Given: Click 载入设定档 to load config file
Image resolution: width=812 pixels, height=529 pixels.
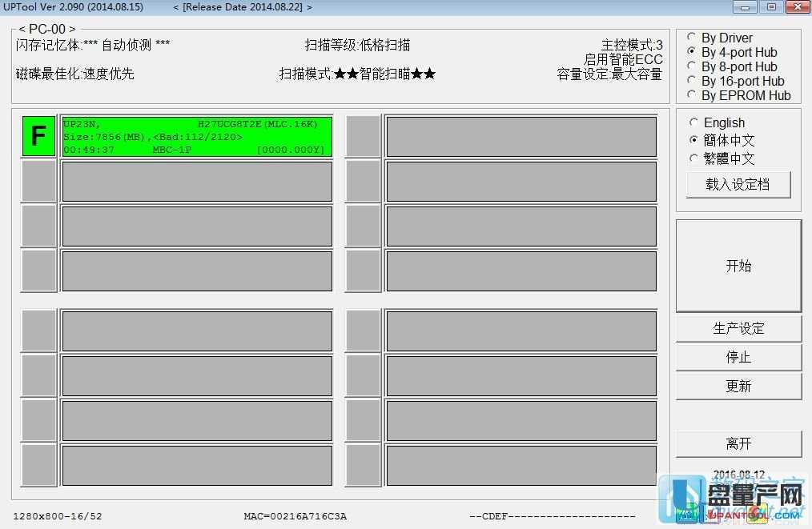Looking at the screenshot, I should pos(738,184).
